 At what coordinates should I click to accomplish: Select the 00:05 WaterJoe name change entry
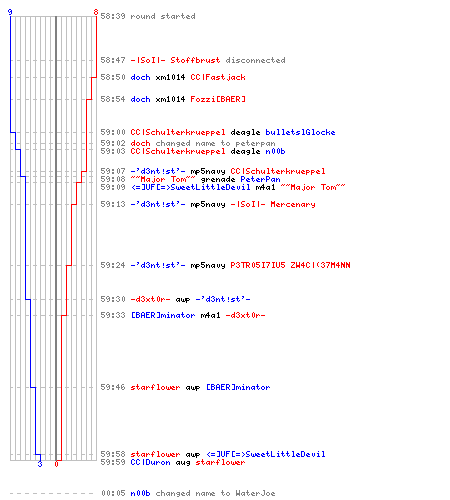click(x=188, y=493)
